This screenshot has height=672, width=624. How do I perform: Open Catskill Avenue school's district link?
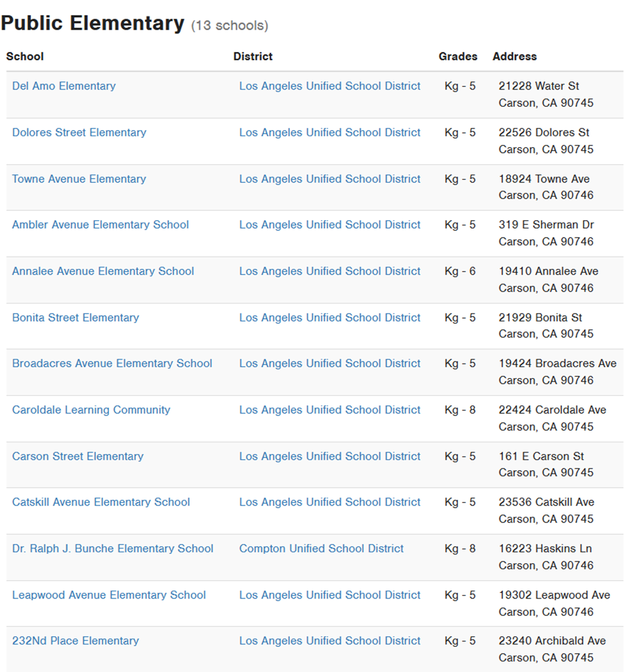(x=330, y=503)
